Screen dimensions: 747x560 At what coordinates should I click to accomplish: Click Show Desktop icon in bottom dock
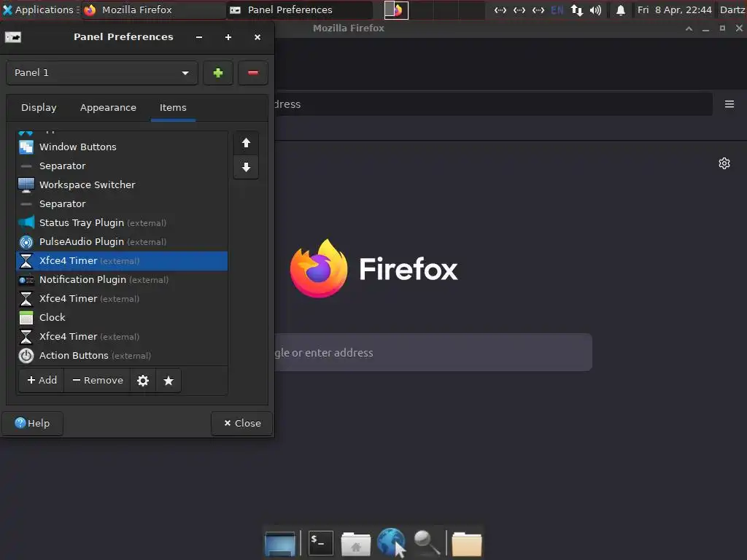tap(280, 542)
